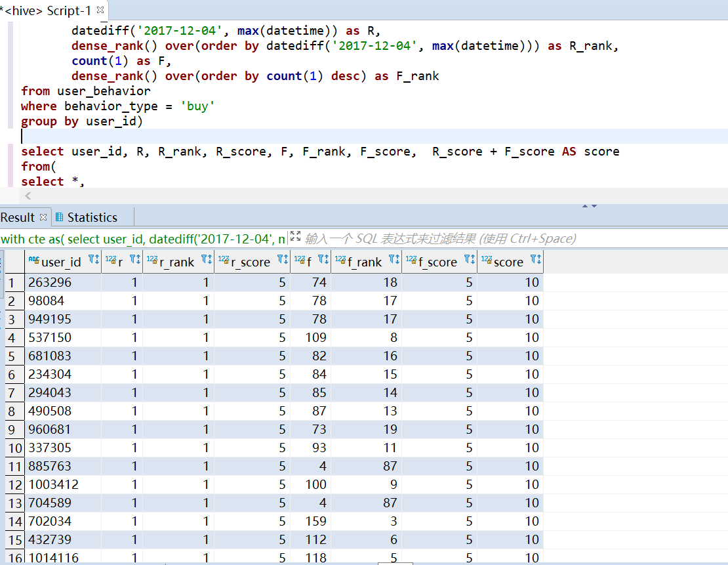
Task: Click the f_rank value '18' for user 263296
Action: pos(366,282)
